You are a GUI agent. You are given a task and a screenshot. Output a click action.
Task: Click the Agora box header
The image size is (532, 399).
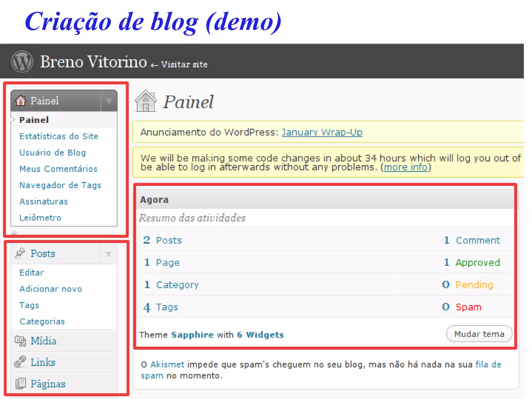[x=325, y=199]
